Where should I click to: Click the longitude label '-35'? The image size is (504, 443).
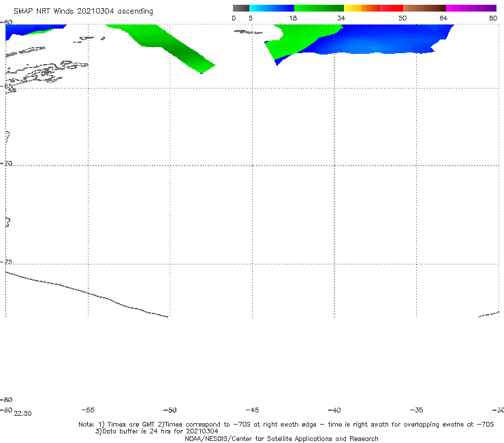pos(416,410)
